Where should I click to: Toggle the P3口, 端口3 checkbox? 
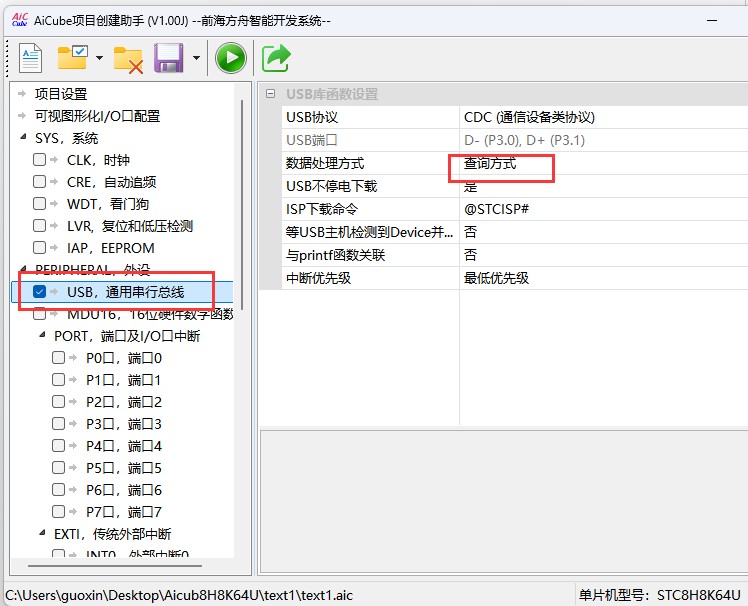58,423
